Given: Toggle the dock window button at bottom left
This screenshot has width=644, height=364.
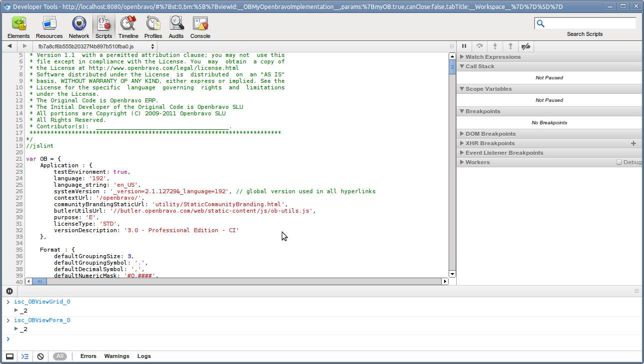Looking at the screenshot, I should pos(9,357).
